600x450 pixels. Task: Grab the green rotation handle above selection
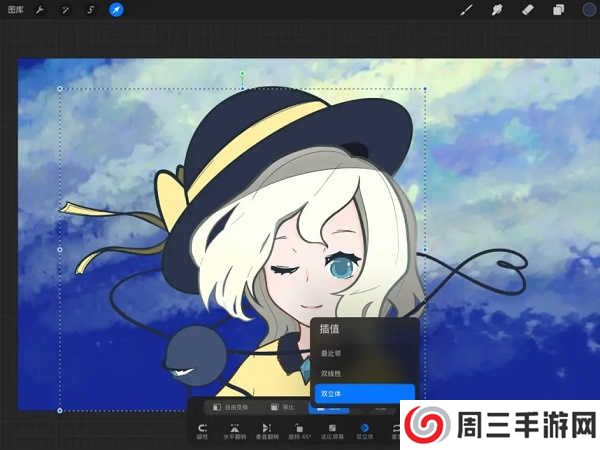tap(242, 73)
